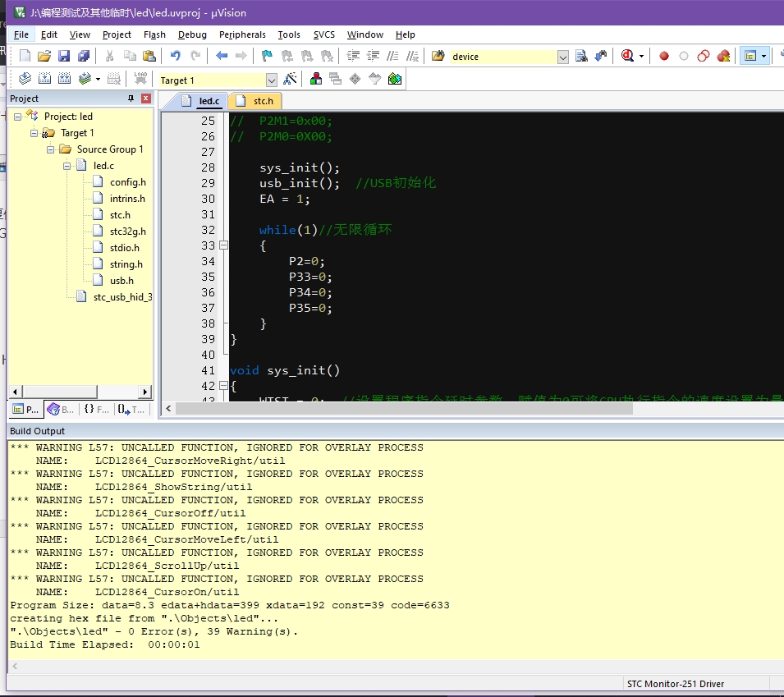Fold the code block at line 33

(x=224, y=245)
